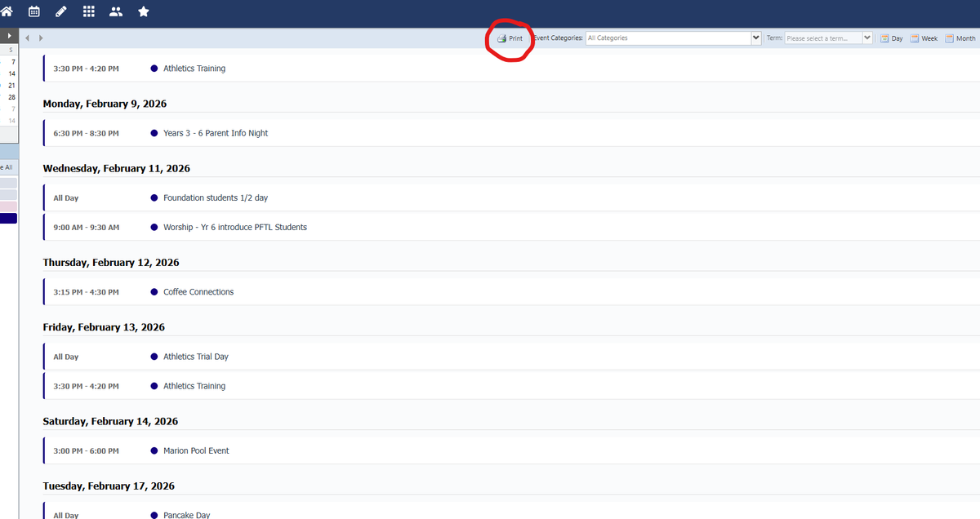980x519 pixels.
Task: Open Years 3 - 6 Parent Info Night
Action: (x=216, y=133)
